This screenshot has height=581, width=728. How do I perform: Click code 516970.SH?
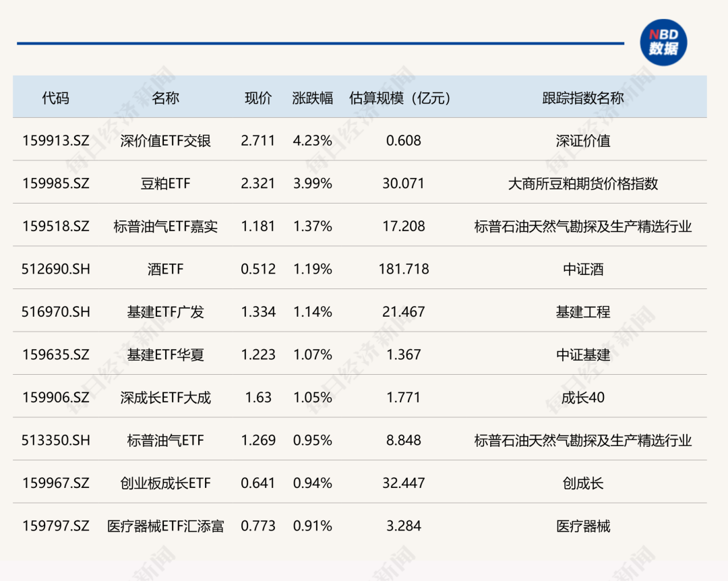55,312
